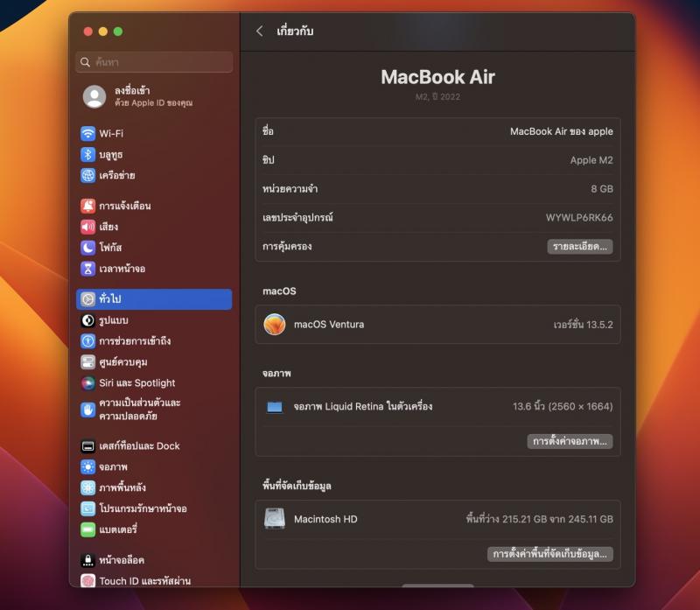Click the 'macOS Ventura' label
The height and width of the screenshot is (610, 700).
pos(329,325)
